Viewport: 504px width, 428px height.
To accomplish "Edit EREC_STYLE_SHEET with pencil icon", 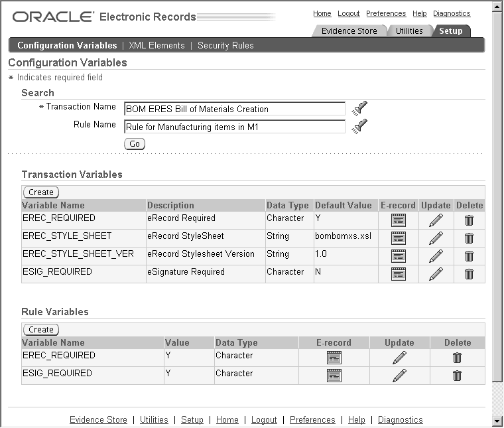I will pyautogui.click(x=436, y=238).
